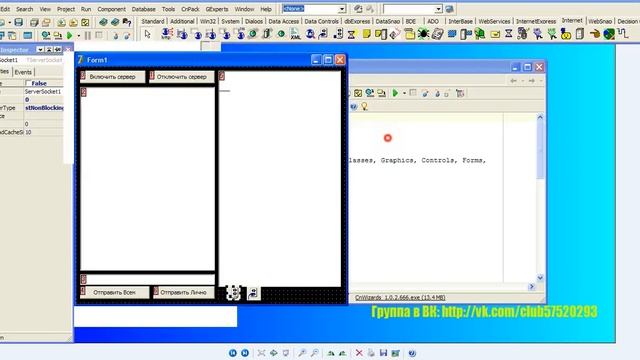Run the project with green arrow

[69, 36]
